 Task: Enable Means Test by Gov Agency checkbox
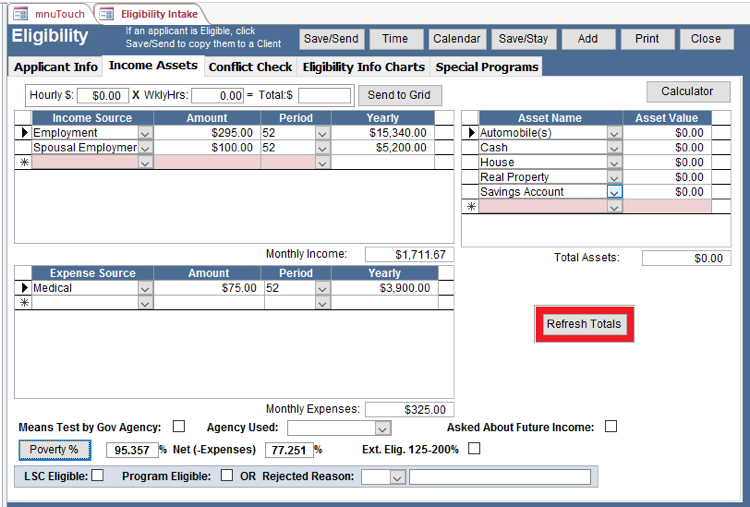click(179, 427)
